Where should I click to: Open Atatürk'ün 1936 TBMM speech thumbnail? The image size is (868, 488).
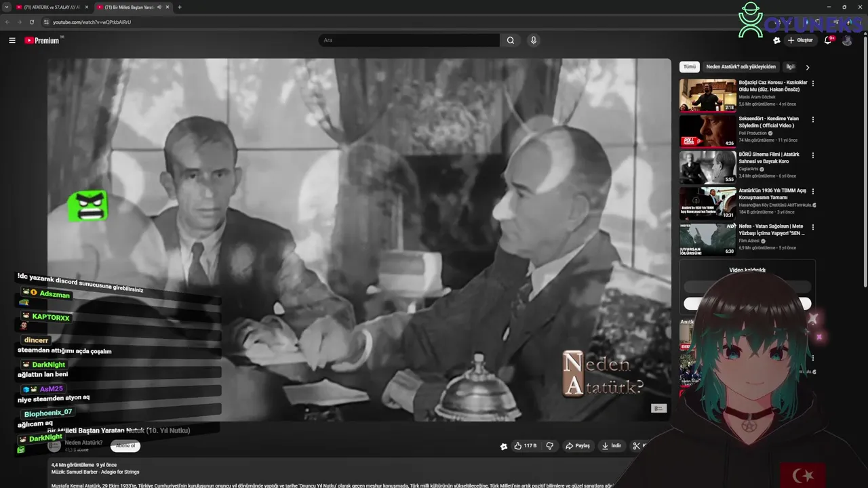pyautogui.click(x=708, y=203)
